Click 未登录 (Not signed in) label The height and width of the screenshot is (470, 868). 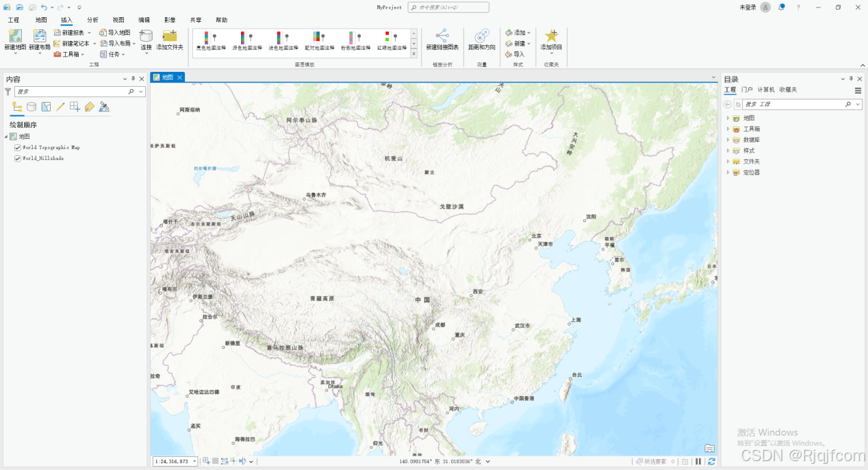[x=748, y=7]
